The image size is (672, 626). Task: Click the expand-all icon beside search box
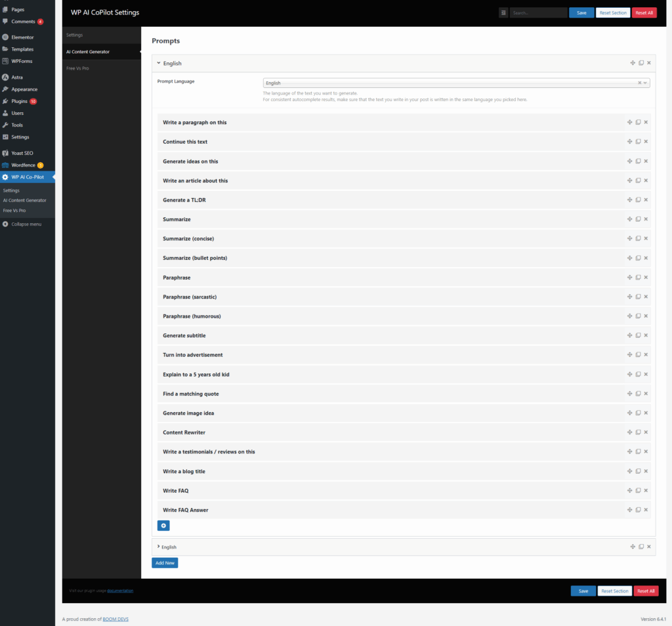tap(503, 13)
